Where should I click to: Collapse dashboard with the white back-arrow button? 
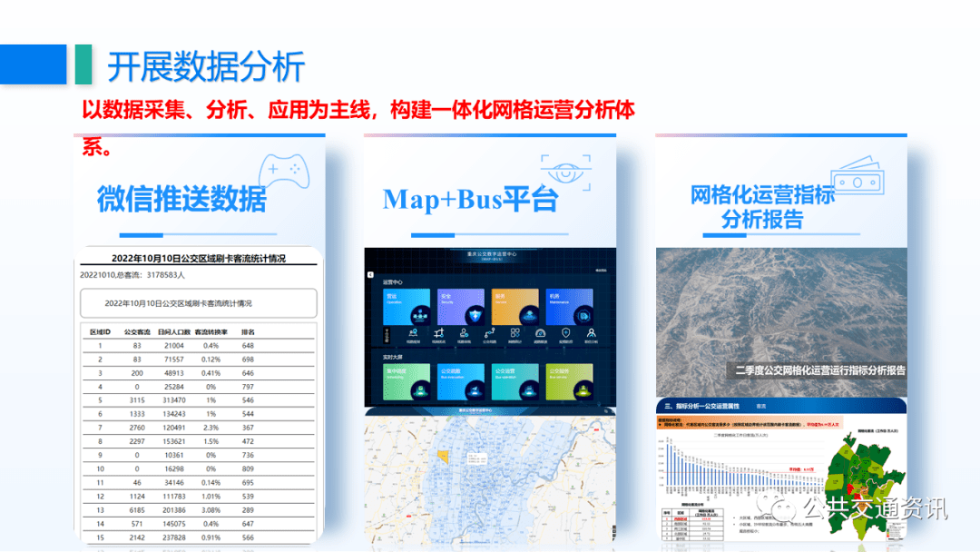[x=370, y=274]
